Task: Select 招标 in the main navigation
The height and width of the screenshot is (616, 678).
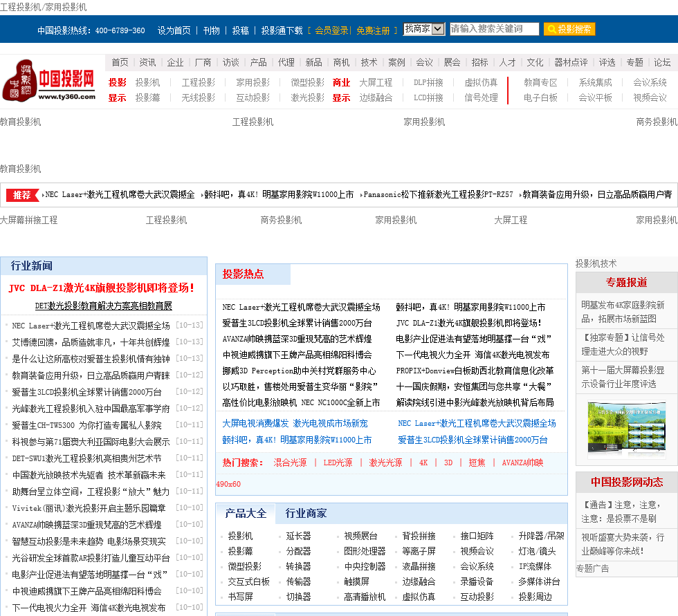Action: coord(479,62)
